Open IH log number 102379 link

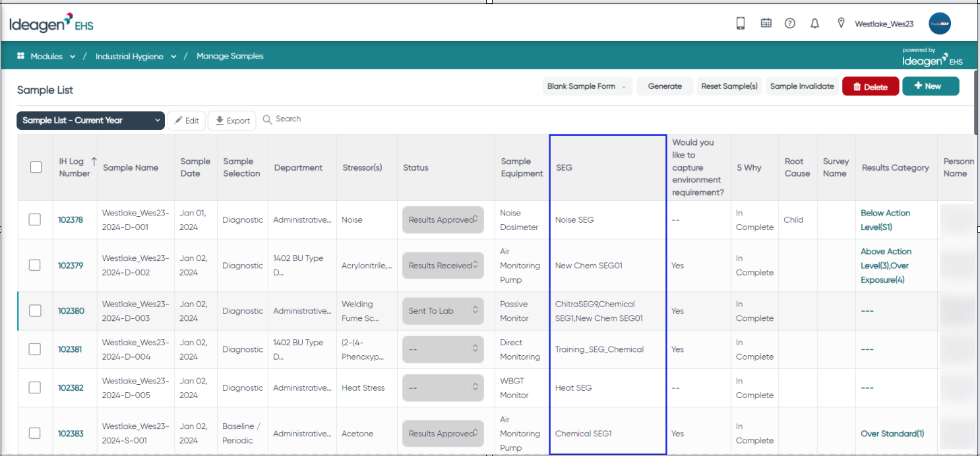coord(71,266)
